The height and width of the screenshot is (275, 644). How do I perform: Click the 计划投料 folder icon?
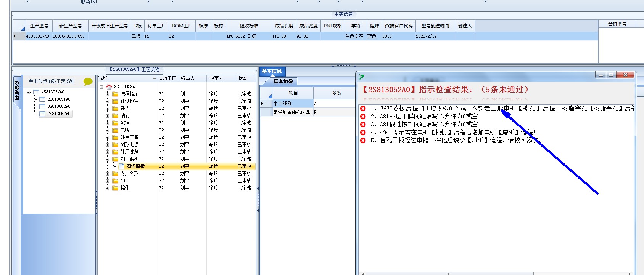point(115,101)
